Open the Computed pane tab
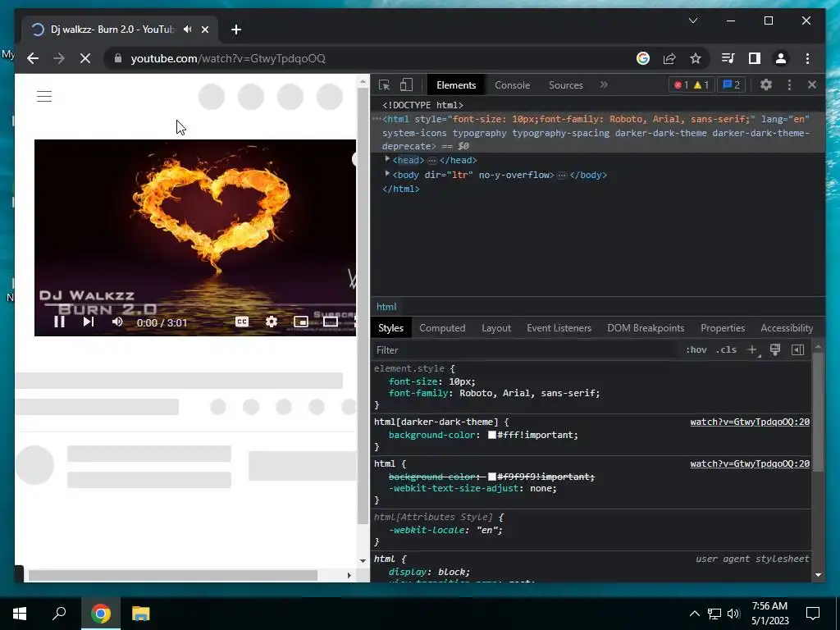Image resolution: width=840 pixels, height=630 pixels. coord(442,328)
